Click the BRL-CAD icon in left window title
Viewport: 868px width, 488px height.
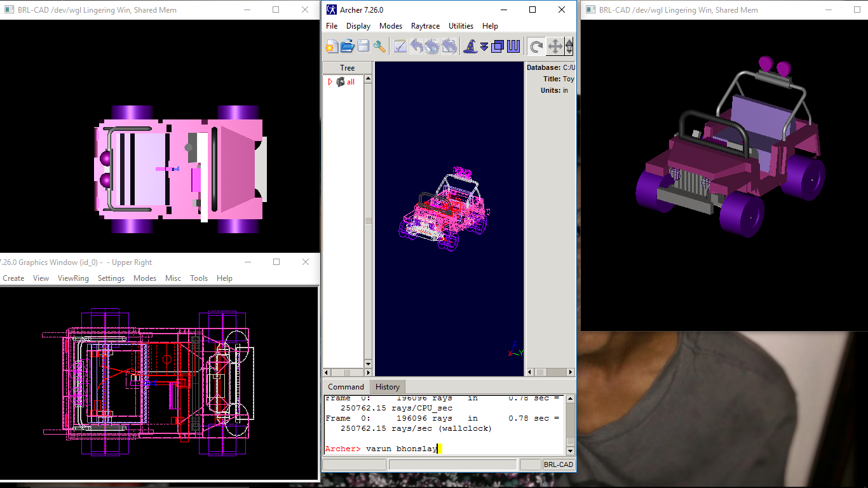tap(9, 10)
